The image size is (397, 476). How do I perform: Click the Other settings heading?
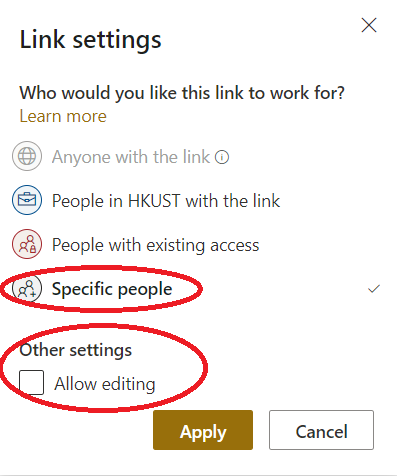(76, 350)
